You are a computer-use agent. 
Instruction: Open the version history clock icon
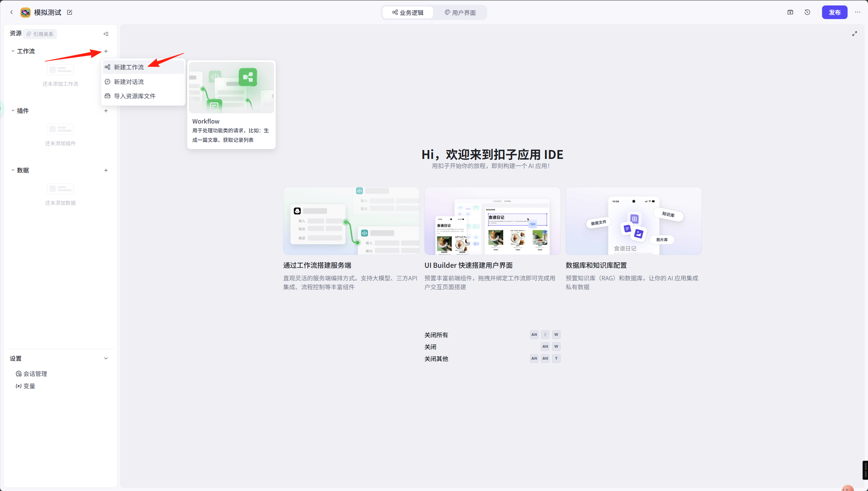click(807, 12)
